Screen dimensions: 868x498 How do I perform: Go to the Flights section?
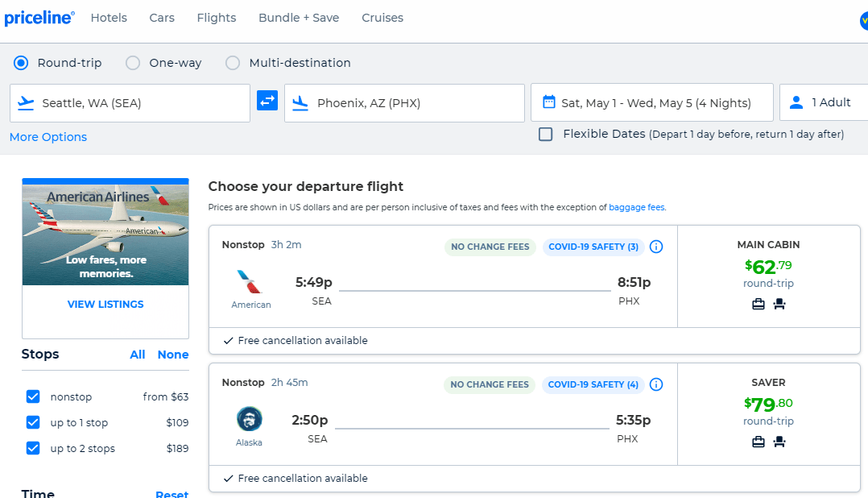217,18
